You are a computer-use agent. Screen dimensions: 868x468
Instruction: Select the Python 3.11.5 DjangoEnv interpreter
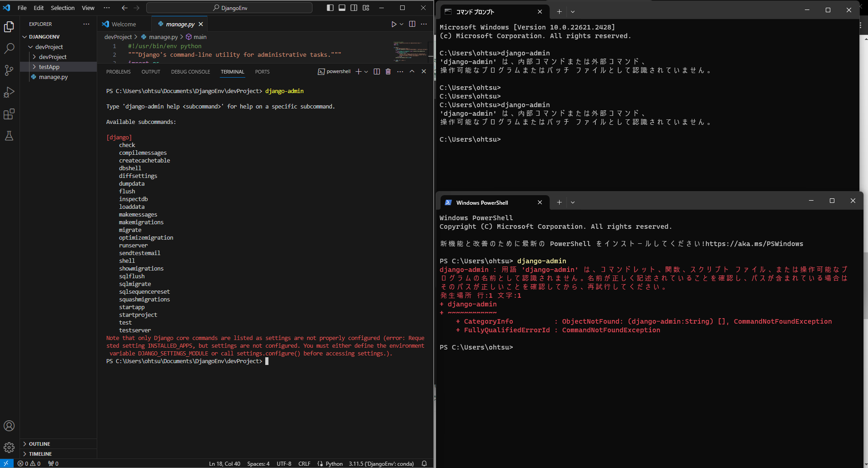(382, 463)
